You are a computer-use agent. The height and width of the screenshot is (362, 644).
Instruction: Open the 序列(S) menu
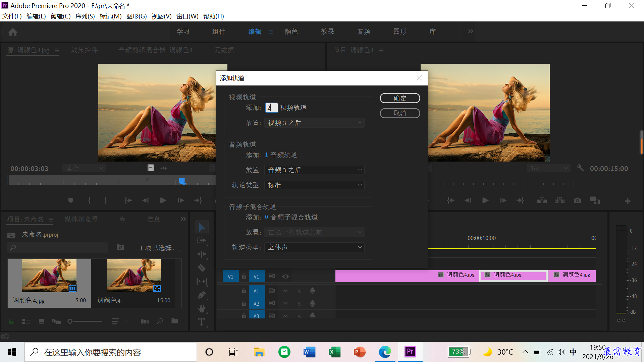point(85,16)
